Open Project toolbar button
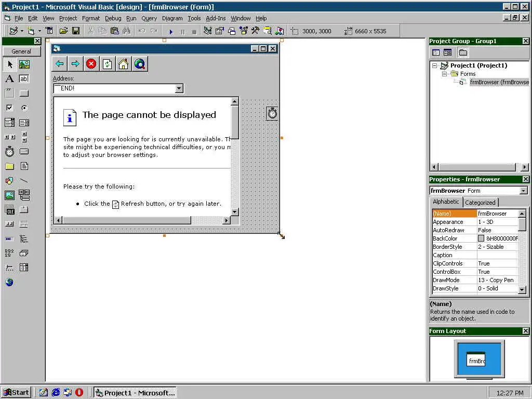 pos(63,31)
